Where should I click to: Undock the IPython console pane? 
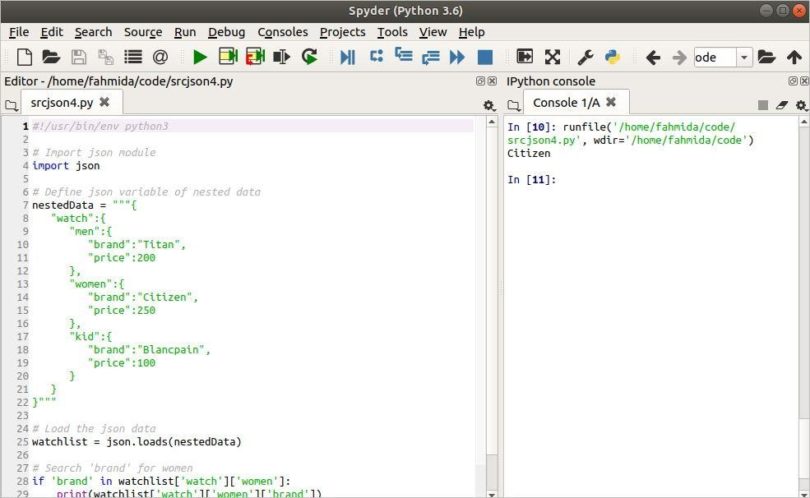tap(792, 81)
